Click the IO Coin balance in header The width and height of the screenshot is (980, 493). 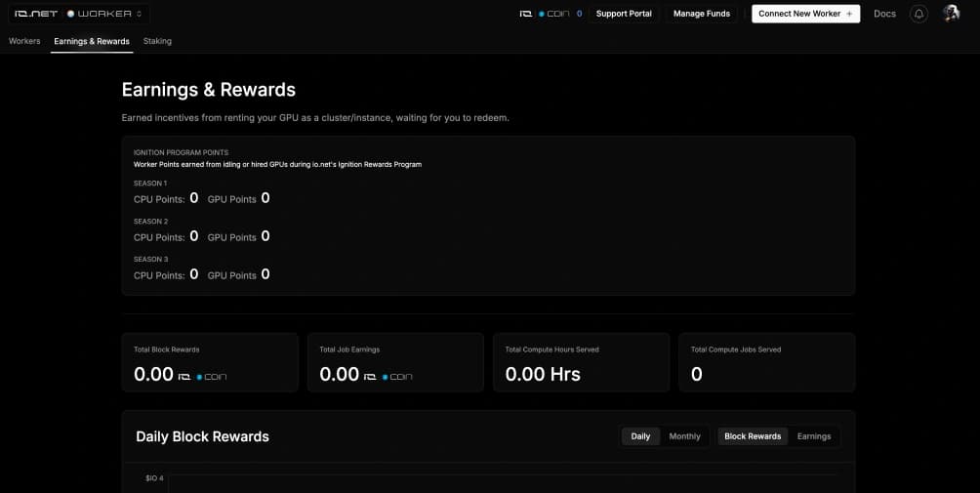[551, 14]
